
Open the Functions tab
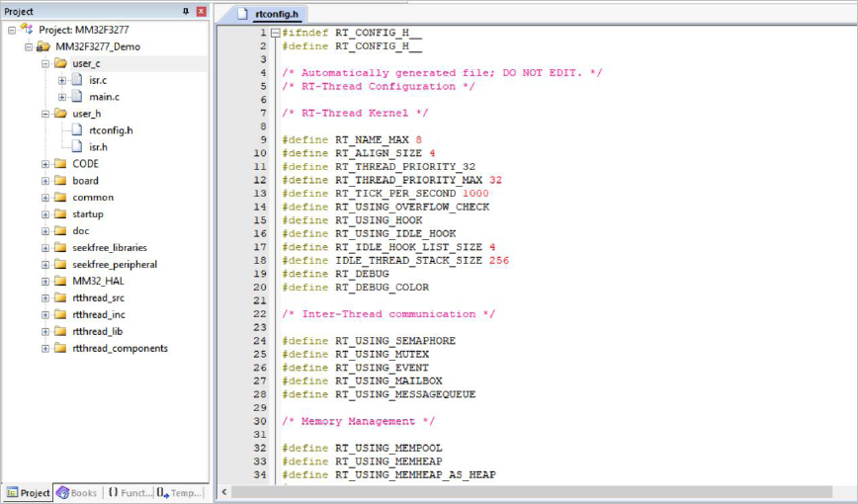pyautogui.click(x=129, y=492)
